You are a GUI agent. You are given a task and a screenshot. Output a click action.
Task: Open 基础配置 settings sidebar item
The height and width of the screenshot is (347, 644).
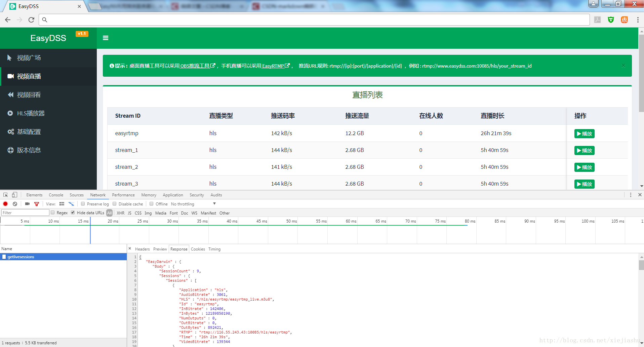[48, 132]
